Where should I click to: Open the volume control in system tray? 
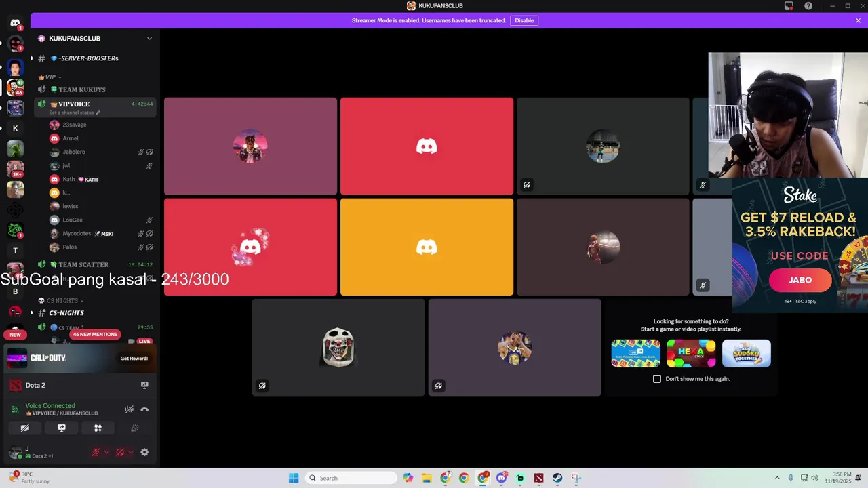[x=814, y=478]
